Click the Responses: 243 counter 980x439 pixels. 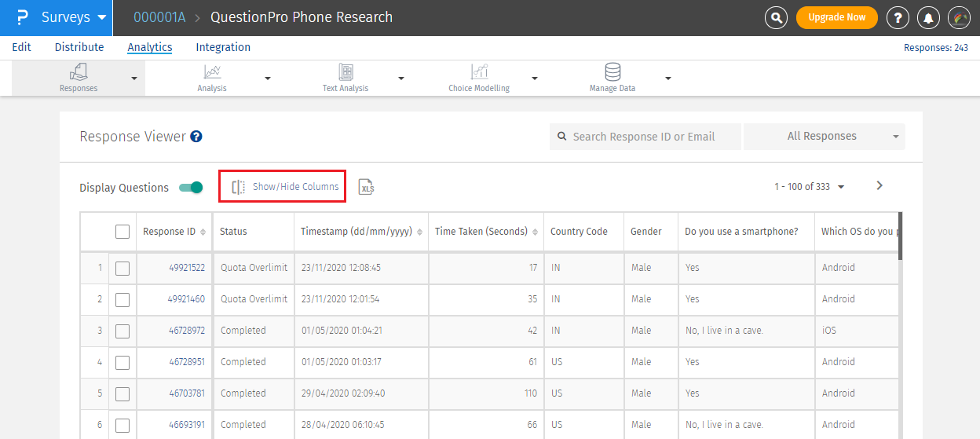click(936, 48)
